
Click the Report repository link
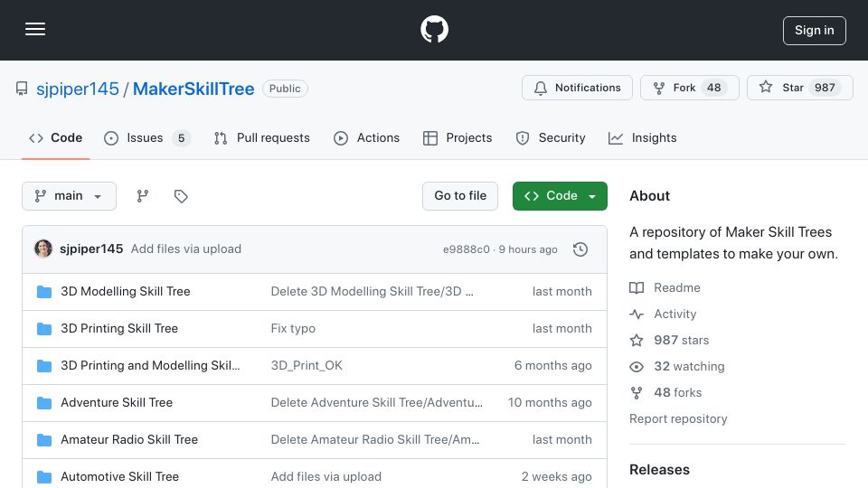coord(678,418)
